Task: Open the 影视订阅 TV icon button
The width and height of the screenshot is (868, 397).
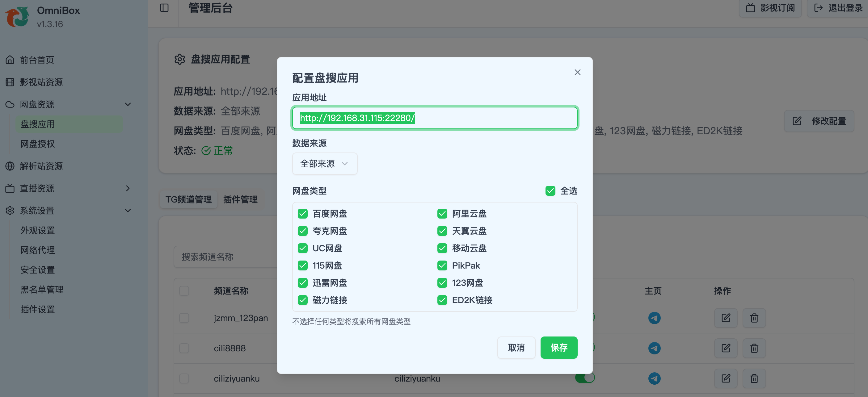Action: 770,8
